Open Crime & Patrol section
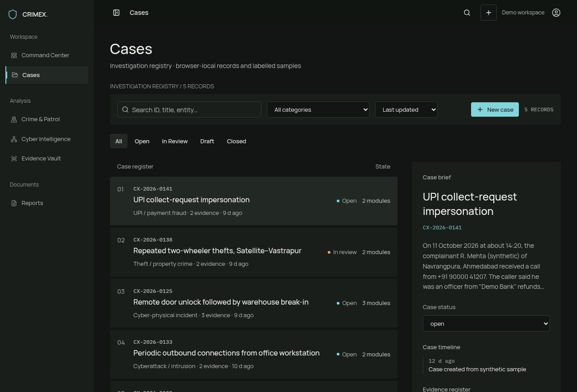The image size is (577, 392). point(47,119)
